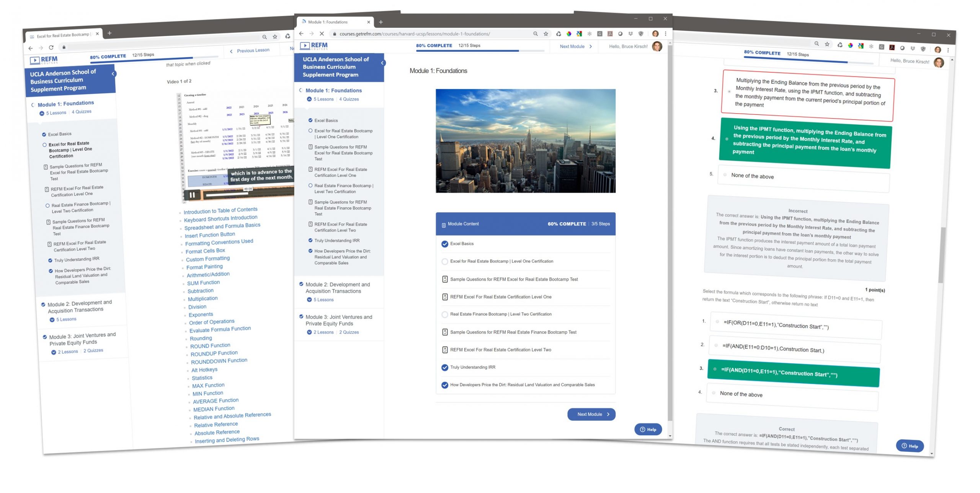Toggle Truly Understanding IRR check in Module Content
980x493 pixels.
click(444, 368)
